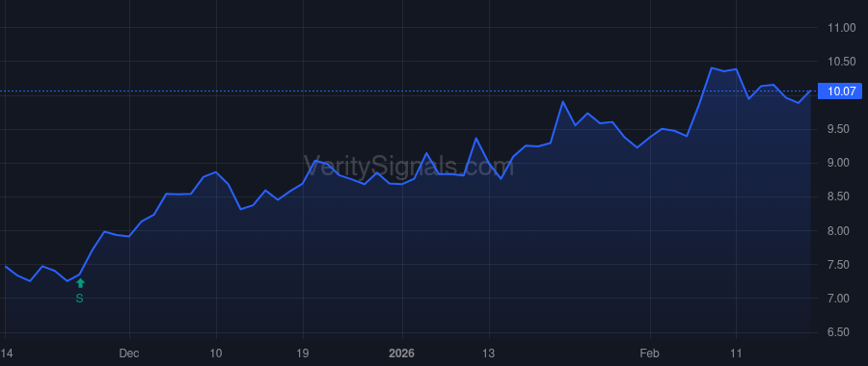Screen dimensions: 868x366
Task: Click the green S signal arrow marker
Action: (80, 283)
